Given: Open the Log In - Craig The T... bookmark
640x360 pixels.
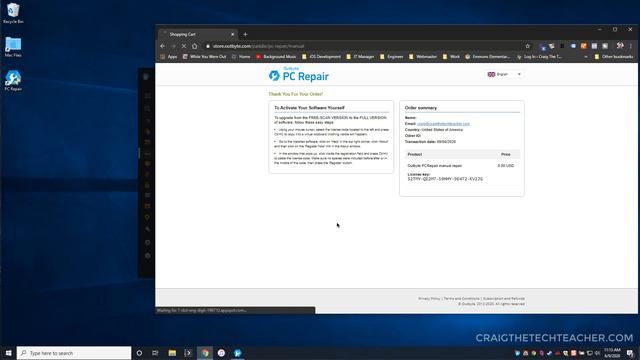Looking at the screenshot, I should coord(539,57).
